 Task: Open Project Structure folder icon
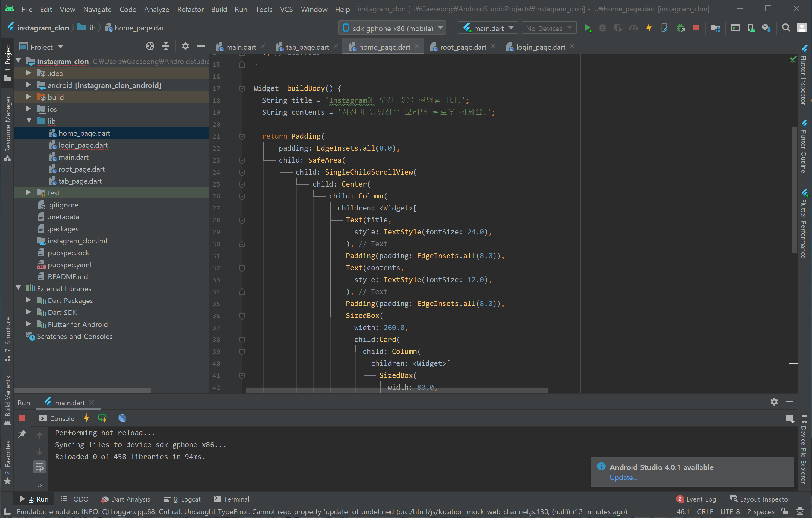pyautogui.click(x=715, y=28)
